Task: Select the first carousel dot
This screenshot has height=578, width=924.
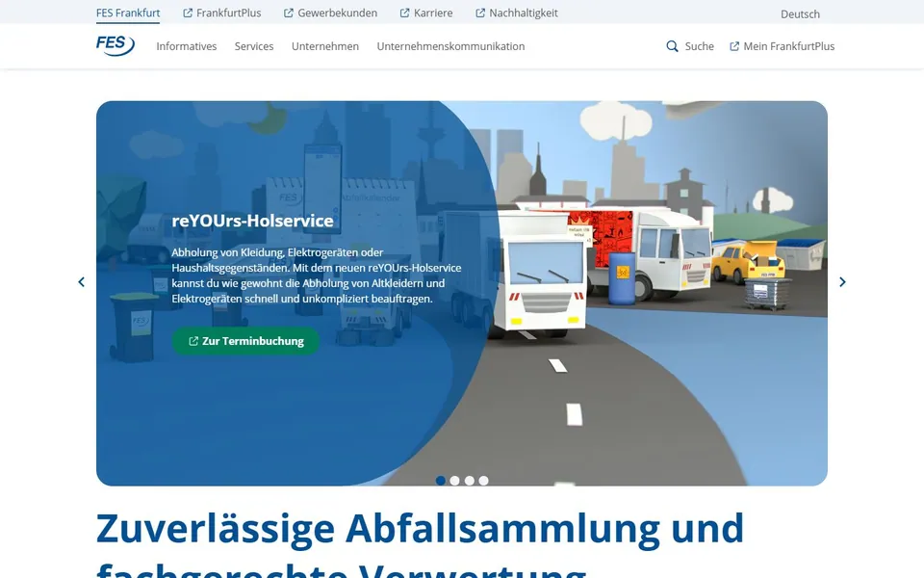Action: (440, 481)
